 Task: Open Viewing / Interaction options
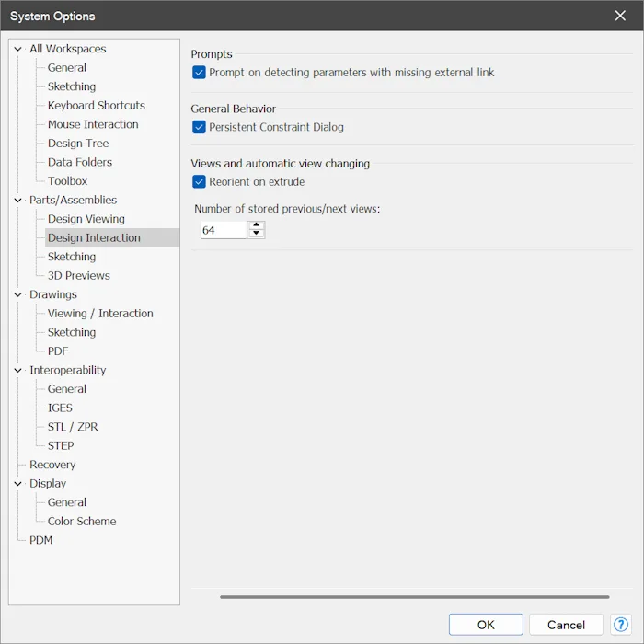[x=100, y=313]
